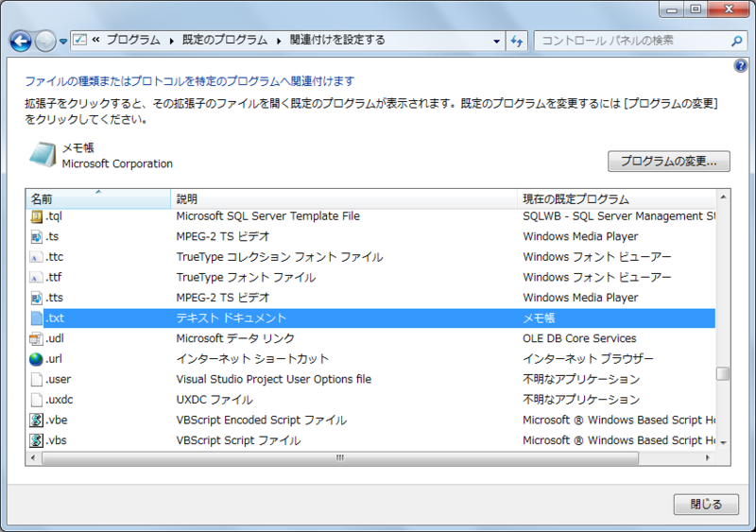
Task: Select the .udl extension name
Action: (55, 338)
